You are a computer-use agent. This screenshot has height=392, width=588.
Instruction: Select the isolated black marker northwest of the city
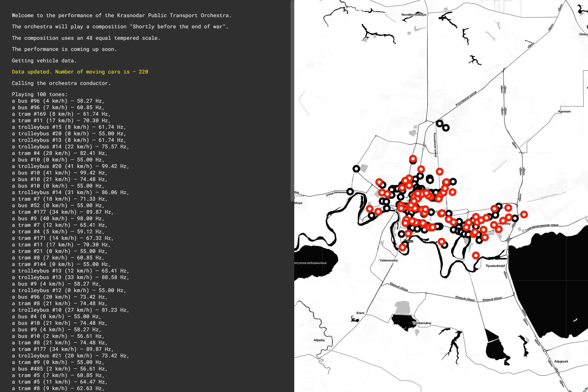[356, 169]
